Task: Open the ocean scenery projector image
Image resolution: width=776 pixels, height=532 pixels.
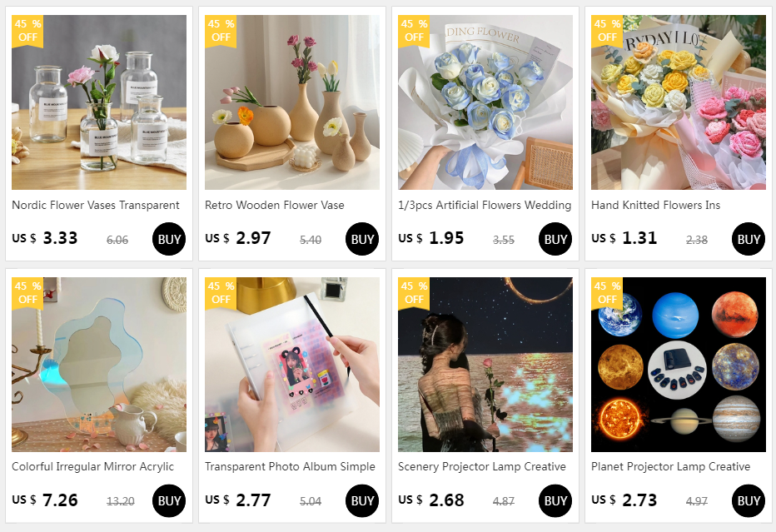Action: pyautogui.click(x=485, y=364)
